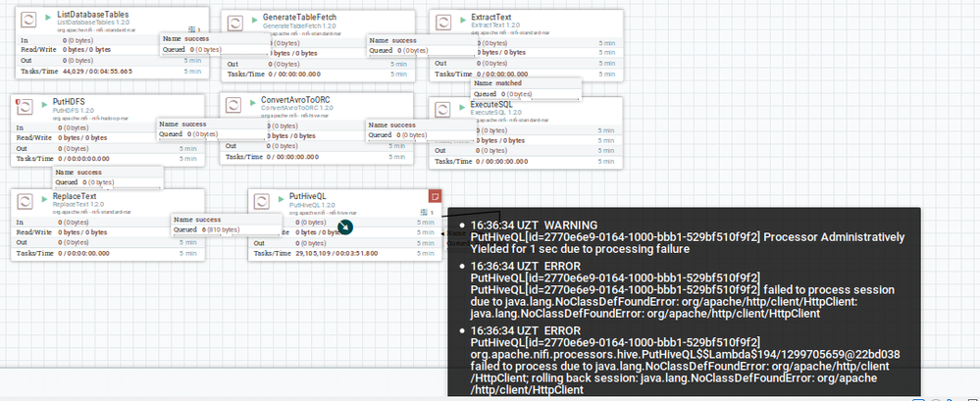Click the first ERROR bulletin about failed session

[x=683, y=290]
